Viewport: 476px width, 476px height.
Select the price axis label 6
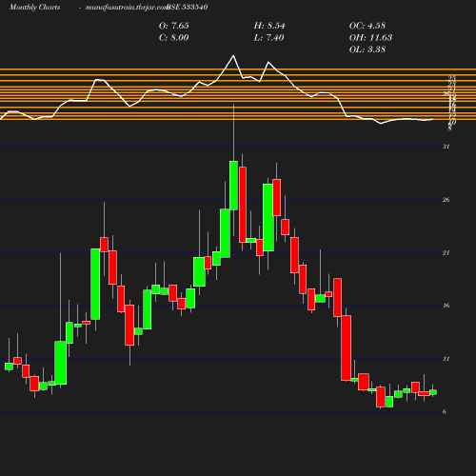point(445,411)
